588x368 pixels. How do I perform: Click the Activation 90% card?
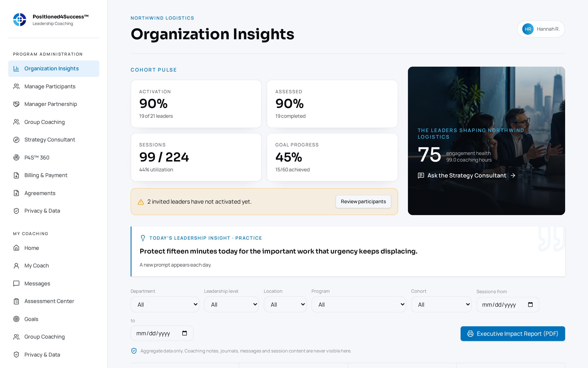tap(196, 104)
